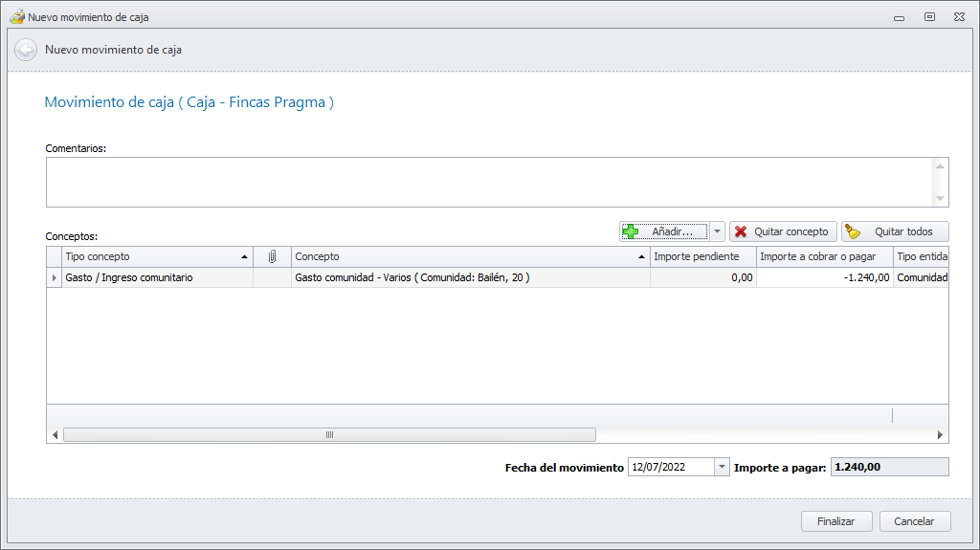Click the Importe pendiente column header
This screenshot has height=550, width=980.
tap(703, 256)
